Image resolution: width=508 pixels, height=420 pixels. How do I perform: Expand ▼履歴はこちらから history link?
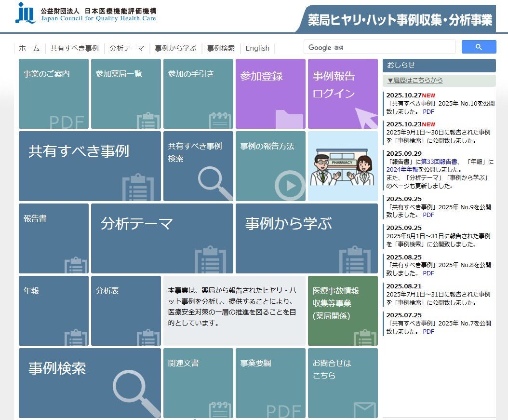[415, 81]
